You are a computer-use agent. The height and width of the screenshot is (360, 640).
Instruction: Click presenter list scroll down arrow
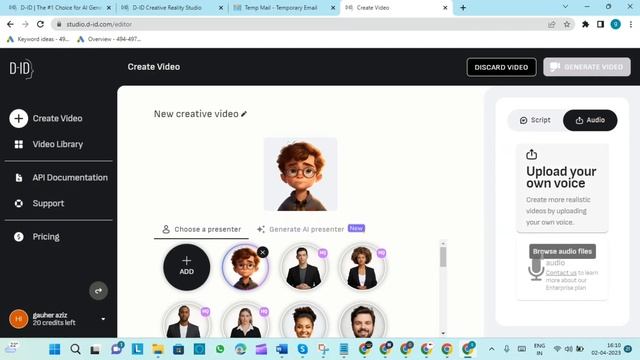click(x=443, y=333)
